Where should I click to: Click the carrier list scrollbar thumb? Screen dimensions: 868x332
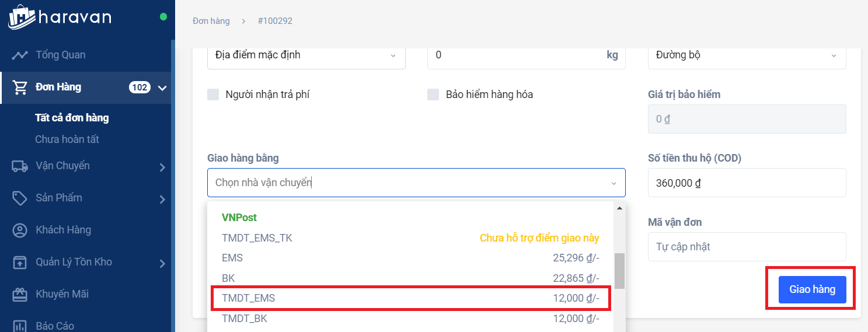[x=619, y=271]
